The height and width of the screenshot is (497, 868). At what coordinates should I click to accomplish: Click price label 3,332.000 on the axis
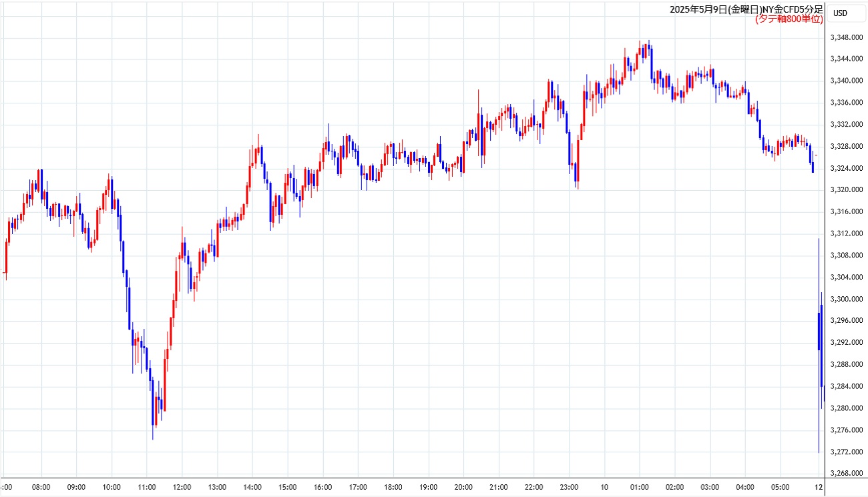pos(847,124)
